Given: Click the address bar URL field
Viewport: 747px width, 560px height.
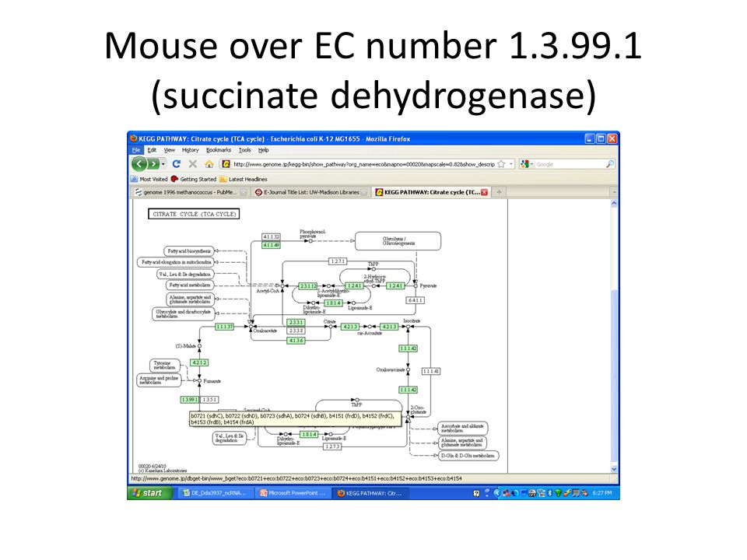Looking at the screenshot, I should pos(364,164).
